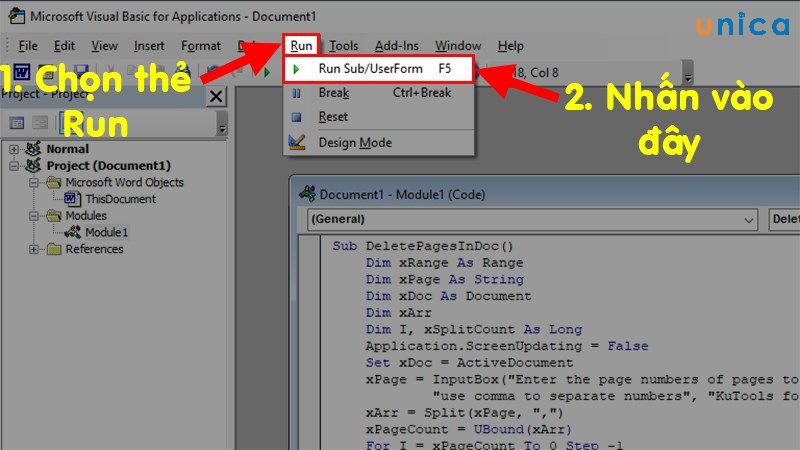Open the Add-Ins menu
This screenshot has height=450, width=800.
coord(396,46)
